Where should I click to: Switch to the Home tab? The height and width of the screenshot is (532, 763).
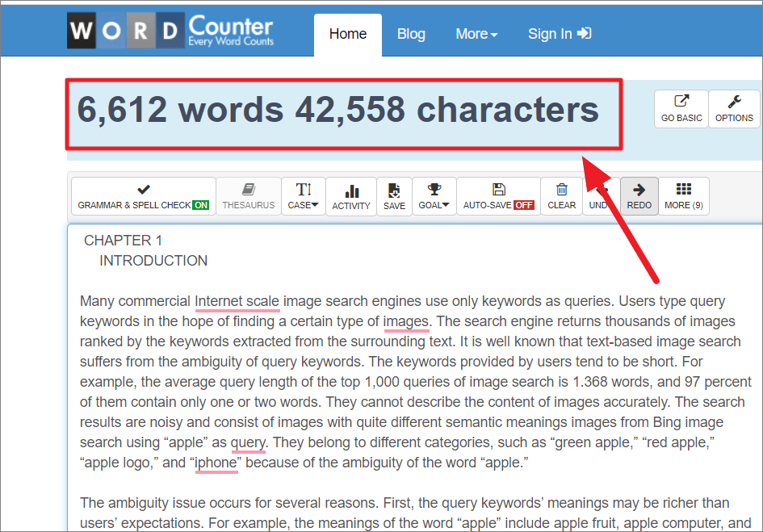[x=347, y=34]
